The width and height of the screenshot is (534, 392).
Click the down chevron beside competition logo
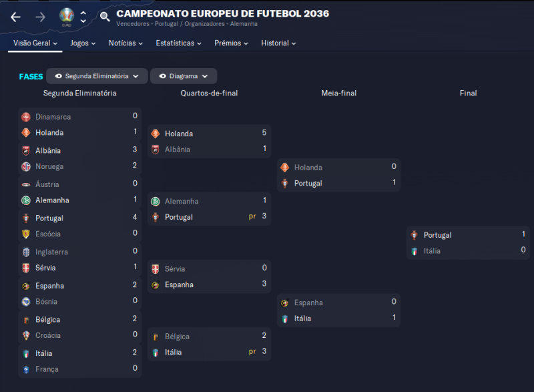click(83, 21)
